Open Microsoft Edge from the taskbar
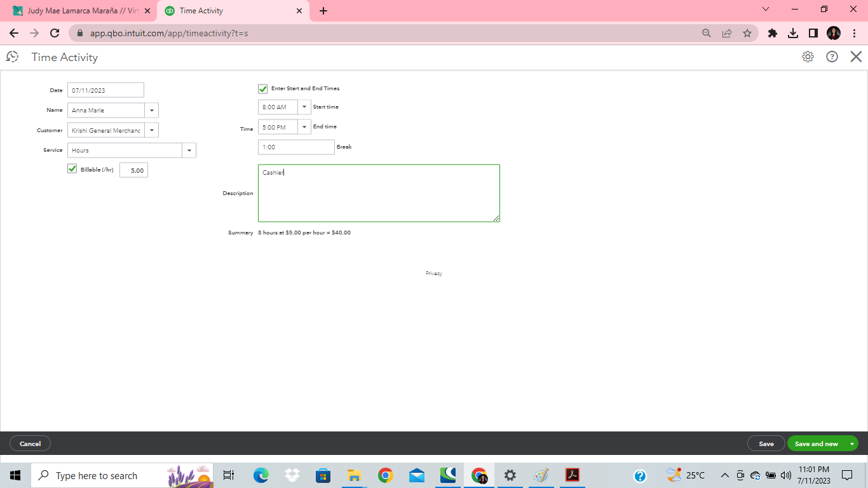 pos(261,475)
